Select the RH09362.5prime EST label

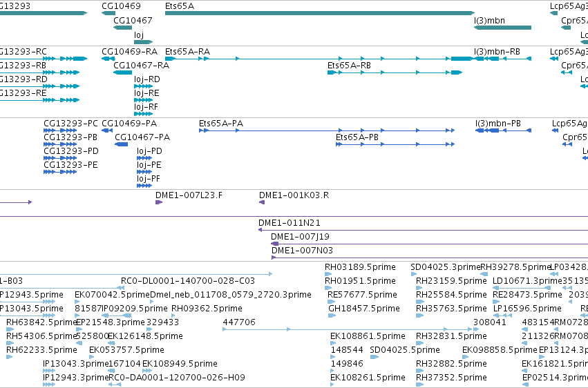207,309
